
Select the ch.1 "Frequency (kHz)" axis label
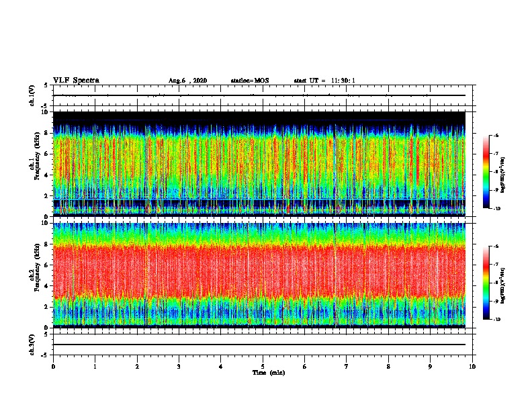37,156
